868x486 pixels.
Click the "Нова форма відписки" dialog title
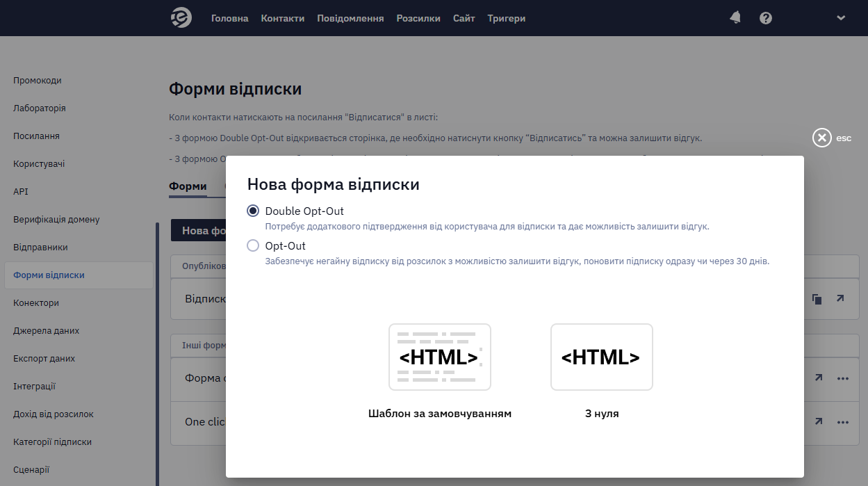pyautogui.click(x=333, y=185)
